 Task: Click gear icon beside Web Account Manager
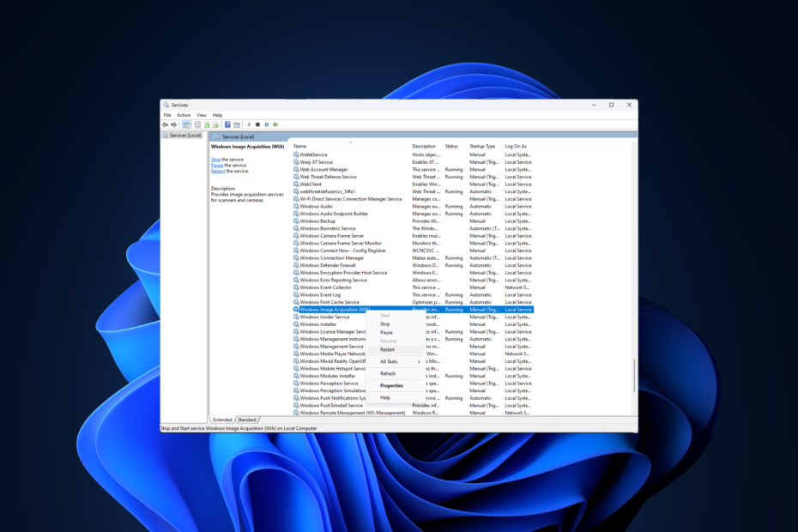pos(296,169)
